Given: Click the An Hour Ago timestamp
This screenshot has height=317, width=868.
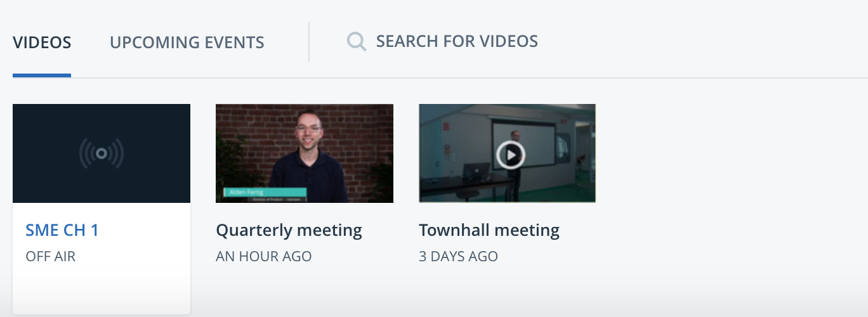Looking at the screenshot, I should pos(264,257).
